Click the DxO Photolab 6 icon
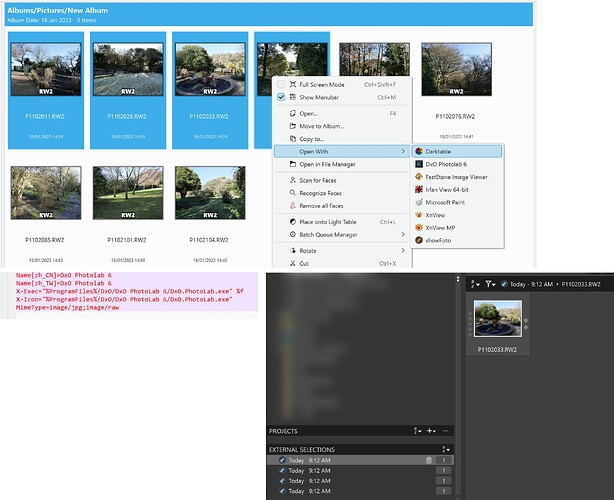Screen dimensions: 614x500 [419, 164]
